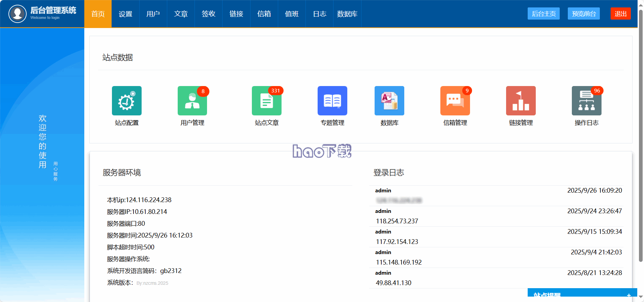Image resolution: width=644 pixels, height=302 pixels.
Task: Click the 专题管理 label
Action: [332, 123]
